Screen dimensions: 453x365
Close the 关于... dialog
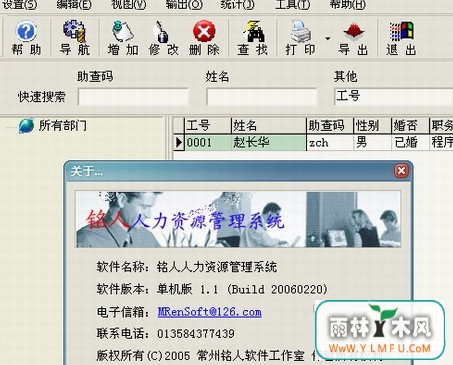(401, 171)
